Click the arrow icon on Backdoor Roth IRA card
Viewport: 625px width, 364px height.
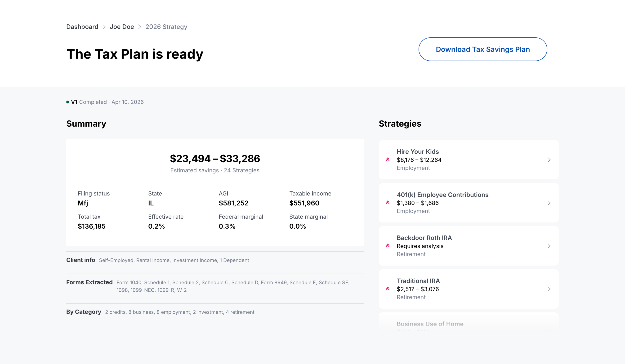[x=549, y=246]
